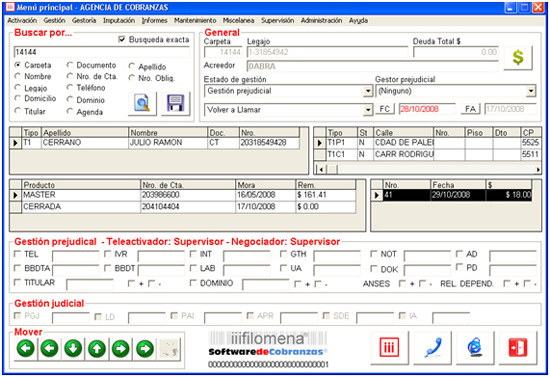The width and height of the screenshot is (550, 377).
Task: Open the Informes menu
Action: [x=154, y=20]
